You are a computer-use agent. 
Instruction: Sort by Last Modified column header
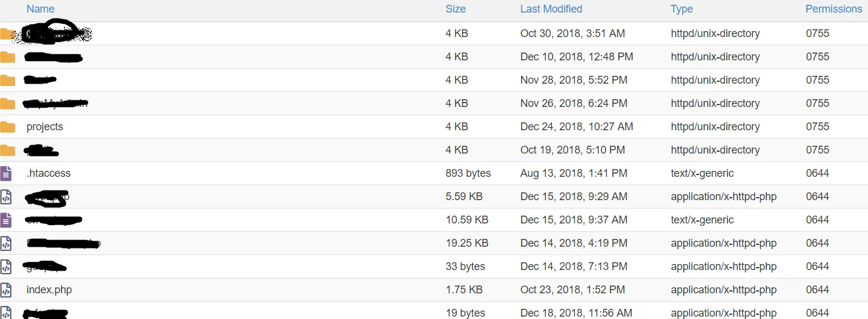(551, 9)
